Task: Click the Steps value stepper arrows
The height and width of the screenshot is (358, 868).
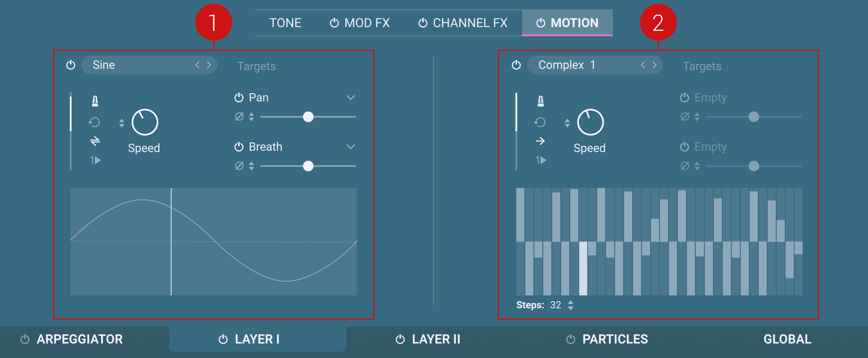Action: point(570,305)
